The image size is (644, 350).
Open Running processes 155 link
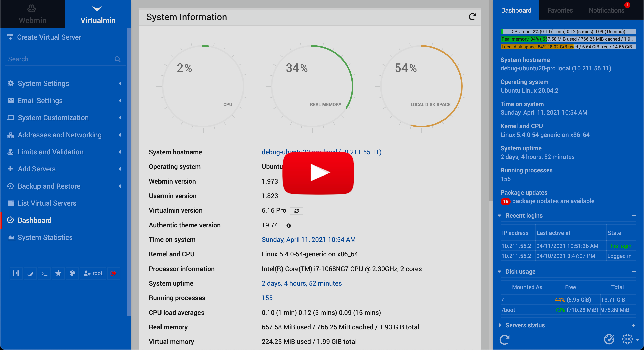[267, 298]
